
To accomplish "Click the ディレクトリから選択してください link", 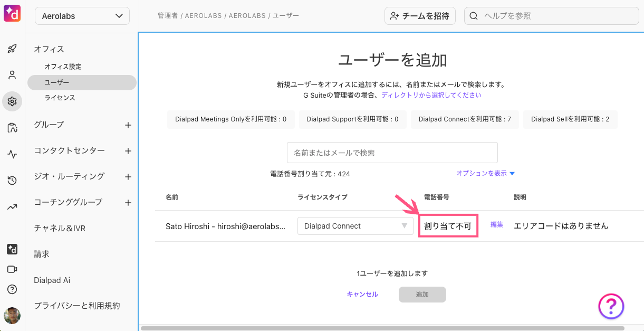I will tap(431, 95).
